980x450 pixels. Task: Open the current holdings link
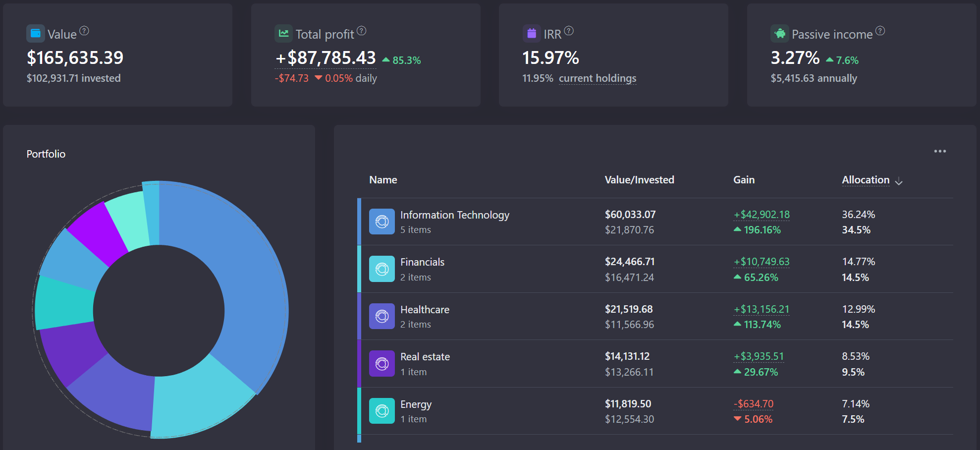(x=597, y=78)
